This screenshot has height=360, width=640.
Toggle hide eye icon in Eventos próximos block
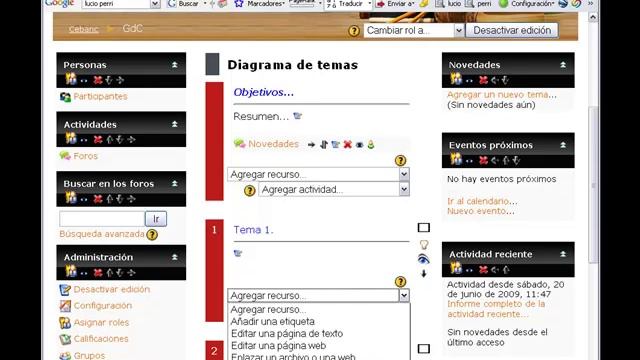click(x=469, y=161)
